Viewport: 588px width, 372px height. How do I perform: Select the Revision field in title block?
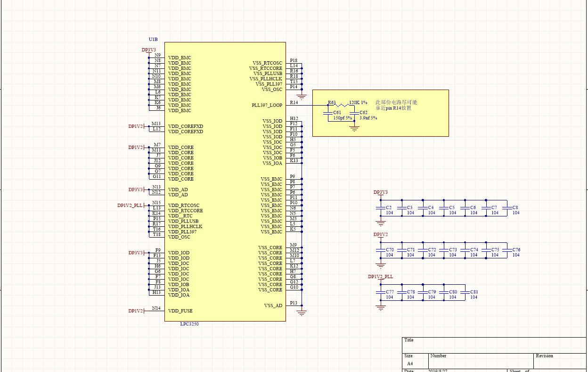pyautogui.click(x=561, y=360)
